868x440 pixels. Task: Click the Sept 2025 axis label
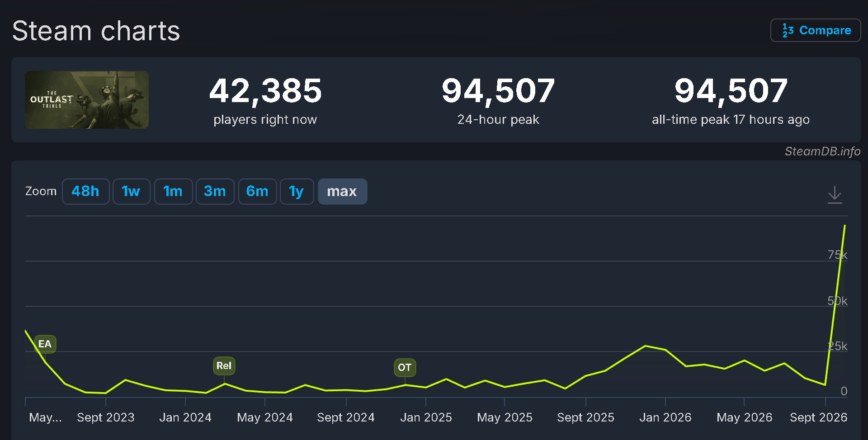[x=585, y=417]
